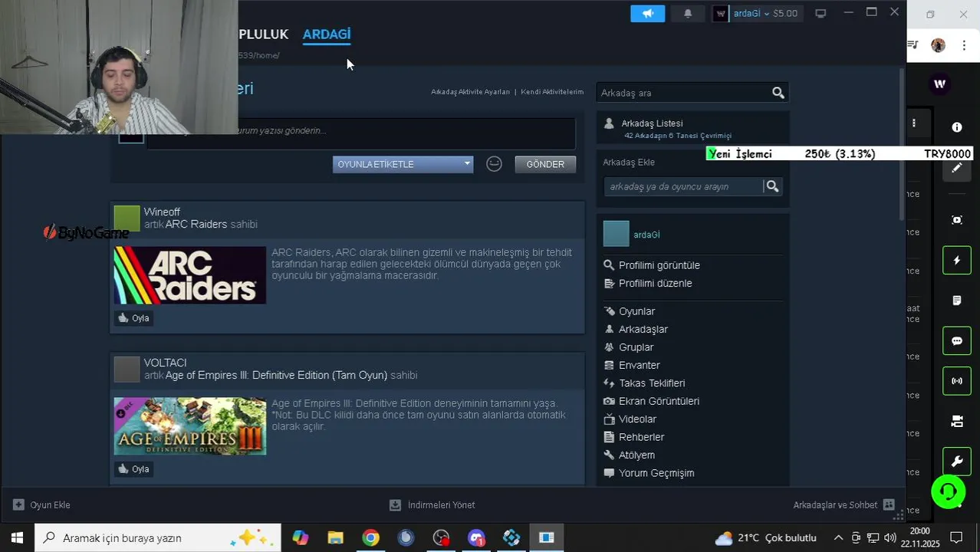The image size is (980, 552).
Task: Click the Steam announcements megaphone icon
Action: coord(648,13)
